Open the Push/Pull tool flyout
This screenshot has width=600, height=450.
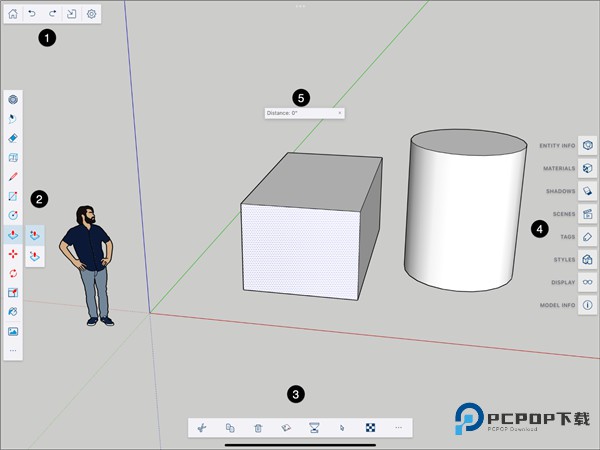point(13,234)
